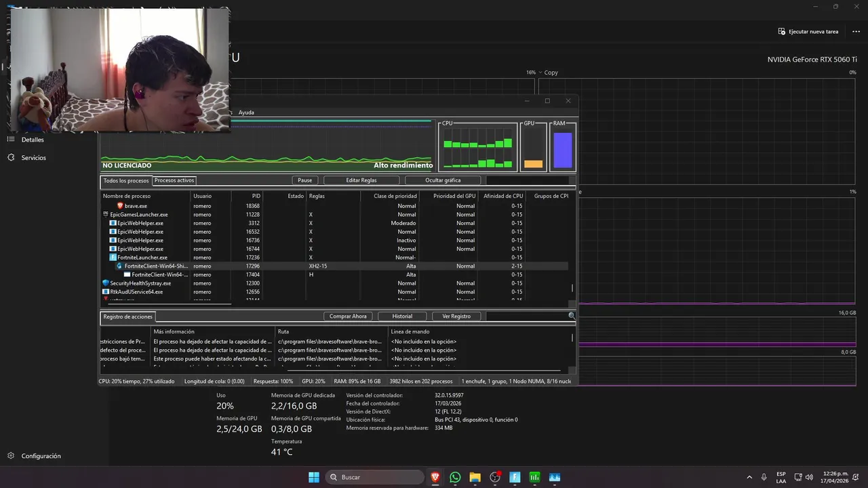Click the FortniteLauncher.exe process icon
The width and height of the screenshot is (868, 488).
(113, 258)
